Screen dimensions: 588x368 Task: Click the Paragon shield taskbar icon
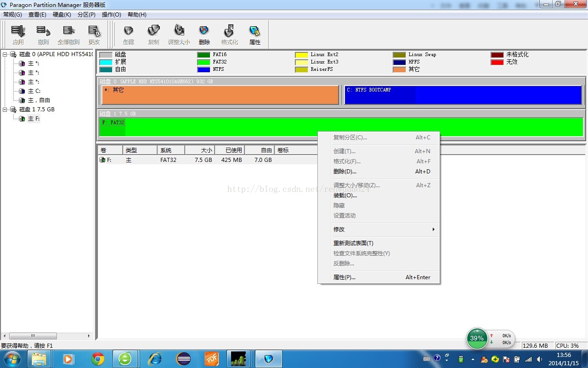coord(268,359)
